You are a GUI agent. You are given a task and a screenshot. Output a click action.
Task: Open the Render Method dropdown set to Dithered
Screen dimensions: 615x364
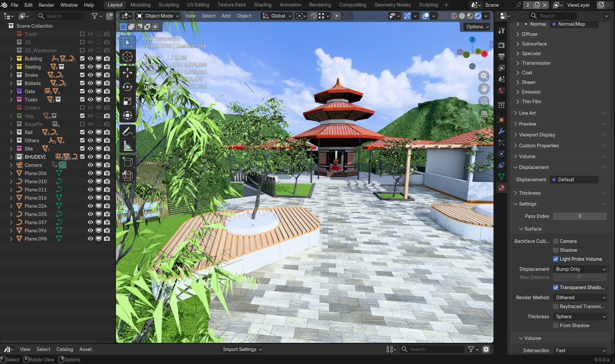pos(580,297)
